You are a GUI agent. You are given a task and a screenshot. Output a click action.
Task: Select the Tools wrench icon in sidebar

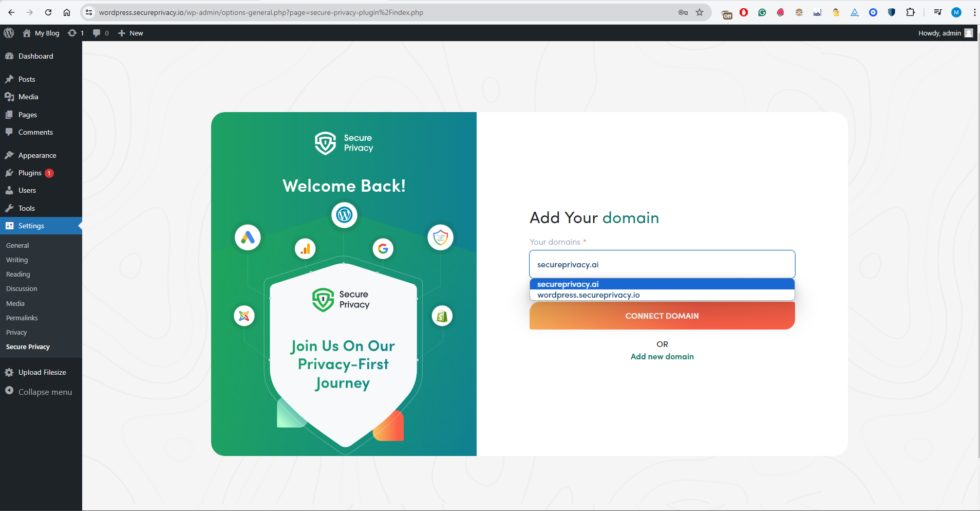click(x=11, y=208)
